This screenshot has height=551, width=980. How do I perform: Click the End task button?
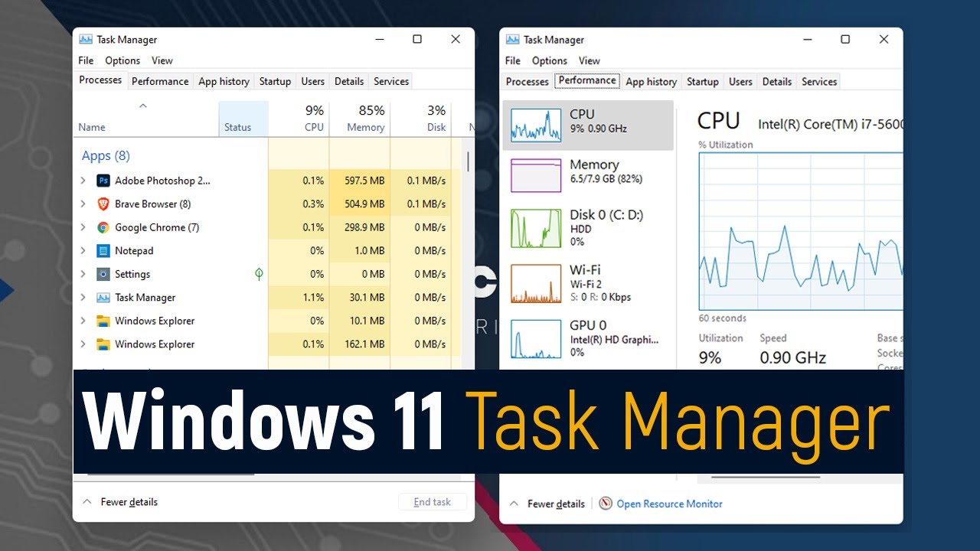coord(432,502)
